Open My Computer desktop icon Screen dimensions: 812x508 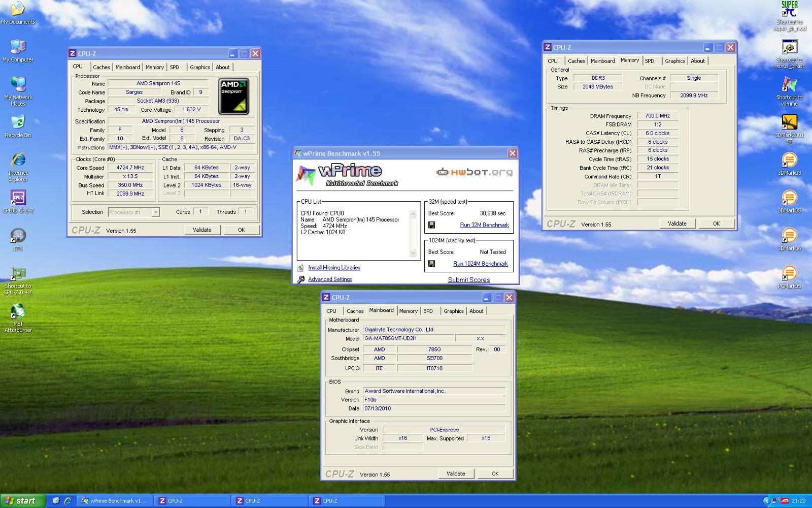(18, 51)
